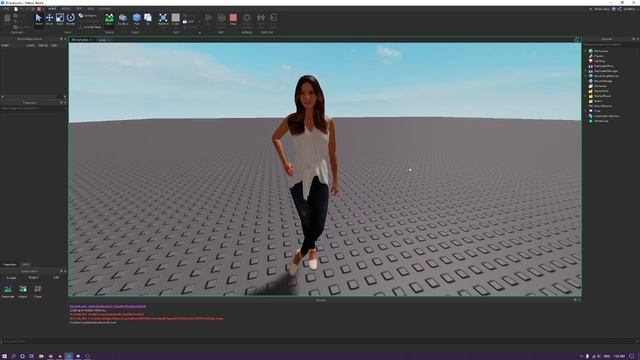Select ServerStorage in the Explorer
Screen dimensions: 640x360
click(603, 81)
